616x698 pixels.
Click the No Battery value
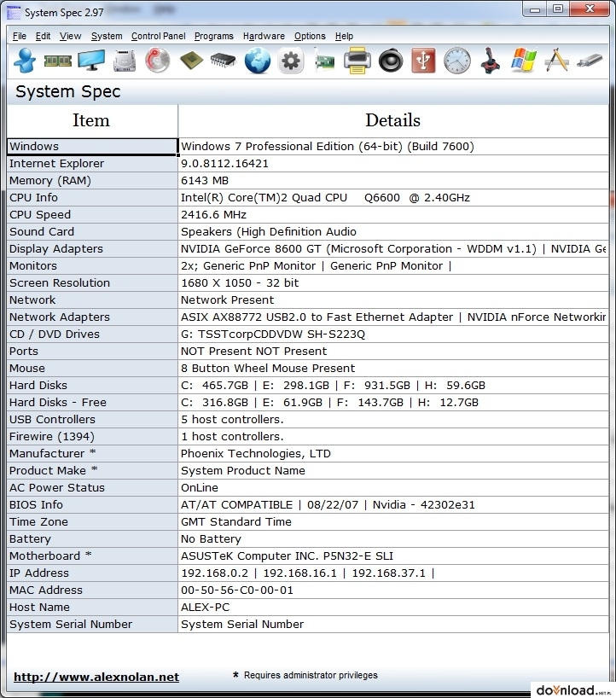[x=211, y=539]
